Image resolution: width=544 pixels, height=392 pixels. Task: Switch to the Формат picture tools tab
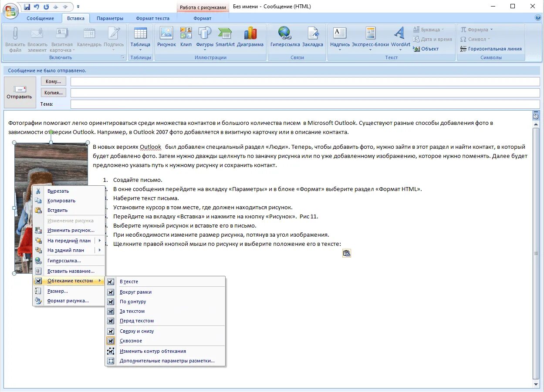203,18
